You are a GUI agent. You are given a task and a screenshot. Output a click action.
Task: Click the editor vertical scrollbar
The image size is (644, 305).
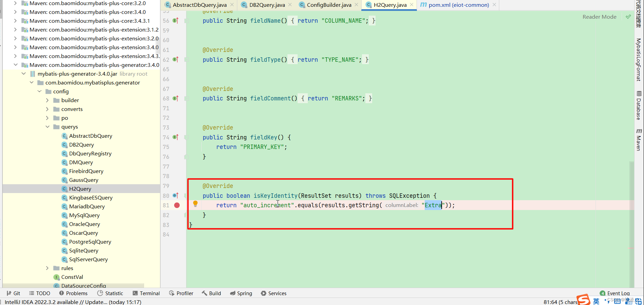[x=632, y=224]
